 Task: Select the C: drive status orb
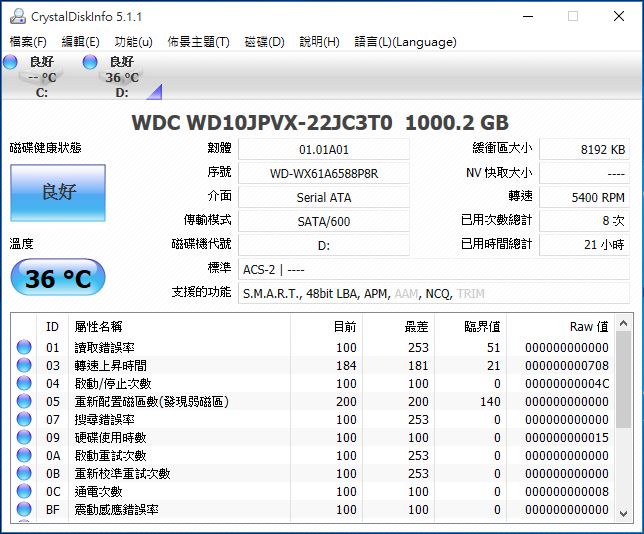[10, 62]
